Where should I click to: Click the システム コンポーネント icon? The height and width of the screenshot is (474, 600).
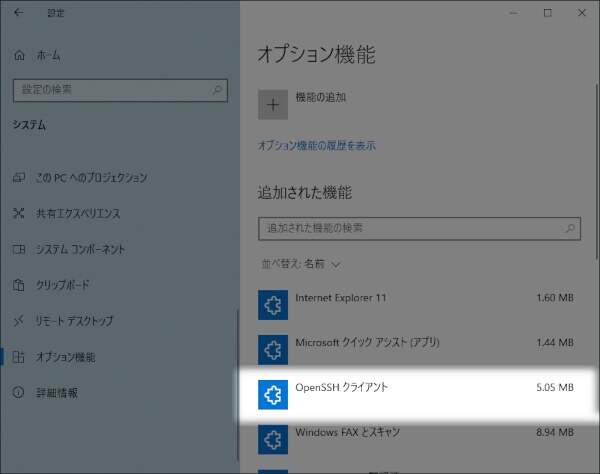(19, 249)
